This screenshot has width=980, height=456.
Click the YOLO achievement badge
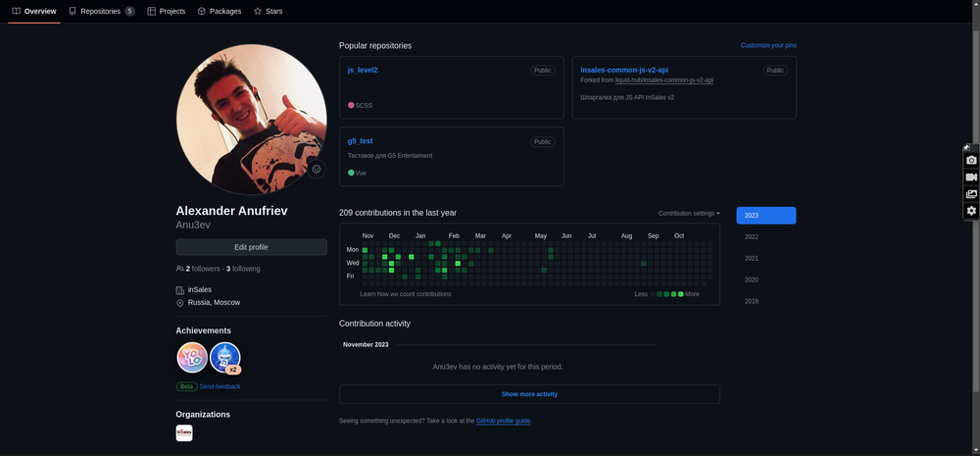pyautogui.click(x=192, y=358)
